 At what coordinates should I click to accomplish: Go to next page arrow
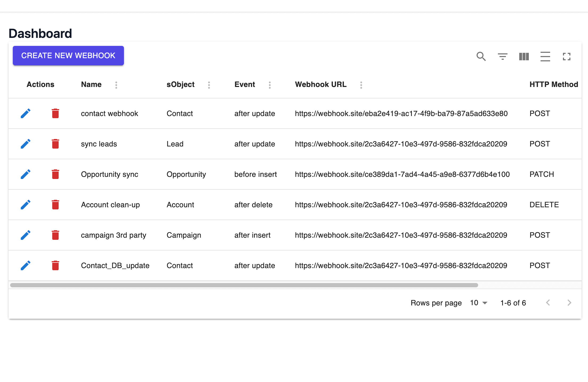569,303
